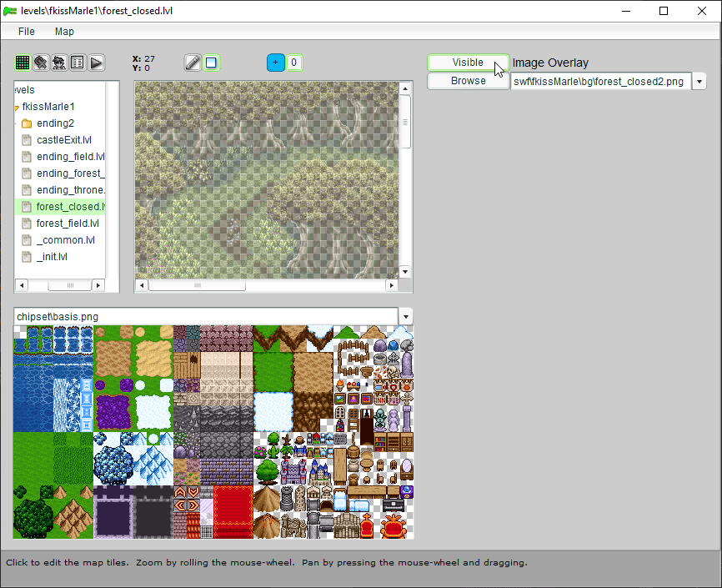Open the character sprite mode
The width and height of the screenshot is (722, 588).
click(58, 62)
